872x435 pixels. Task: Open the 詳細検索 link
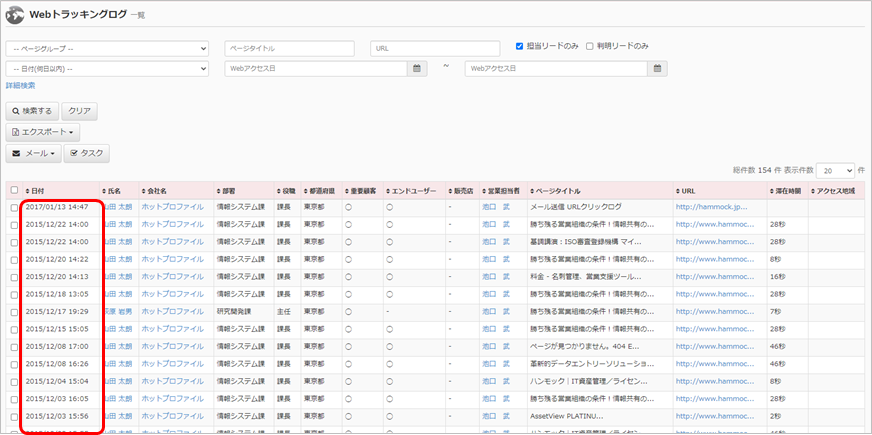tap(21, 86)
